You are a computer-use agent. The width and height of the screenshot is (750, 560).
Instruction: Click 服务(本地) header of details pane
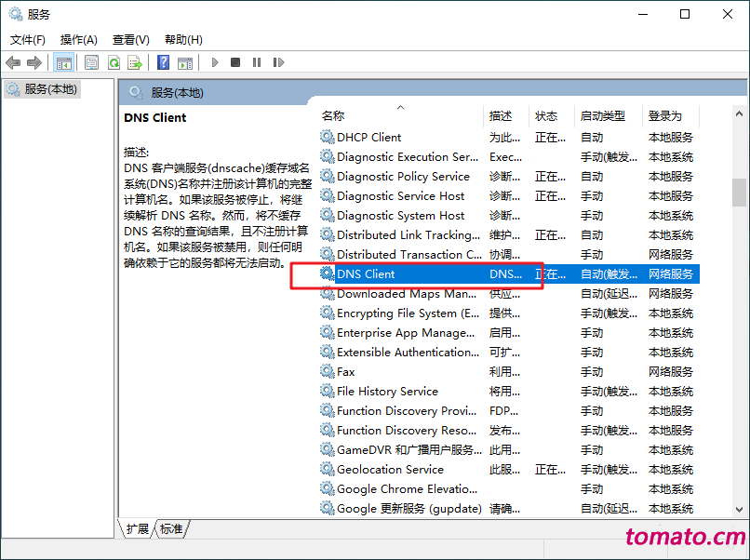(x=177, y=92)
